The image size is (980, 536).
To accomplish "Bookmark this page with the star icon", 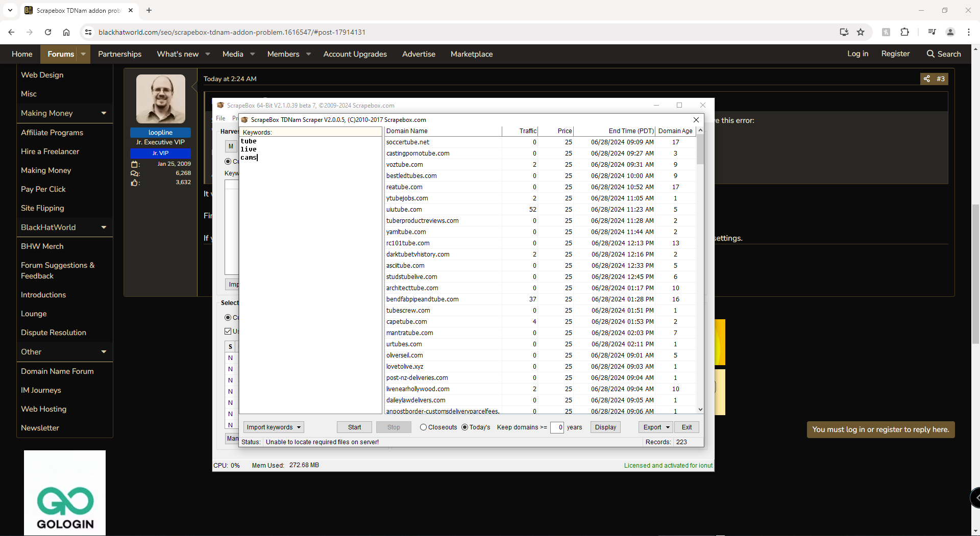I will [861, 32].
